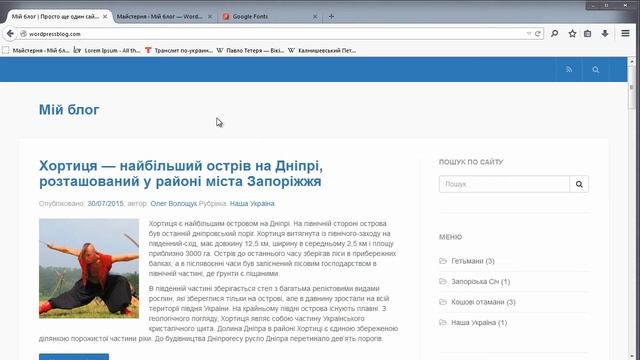Click the 'ПОШУК ПО САЙТУ' widget heading
The height and width of the screenshot is (360, 640).
coord(471,162)
